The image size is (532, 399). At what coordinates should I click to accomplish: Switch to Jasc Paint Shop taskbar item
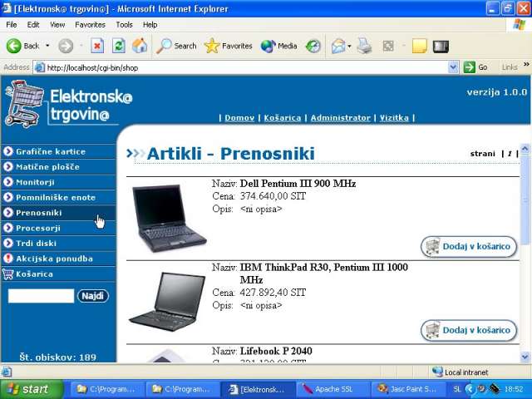[408, 389]
